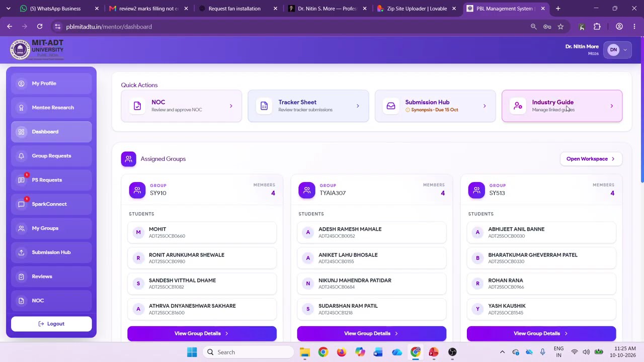Screen dimensions: 644x362
Task: Switch to the Zip Site Uploader tab
Action: [417, 9]
